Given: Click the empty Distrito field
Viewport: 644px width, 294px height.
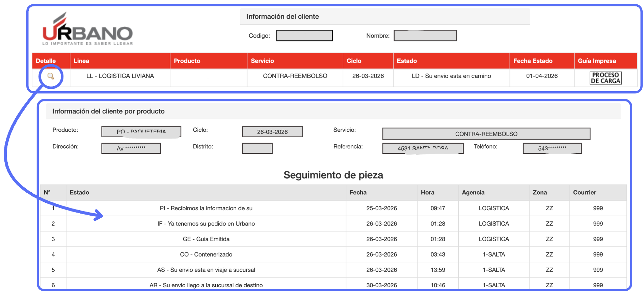Looking at the screenshot, I should tap(257, 148).
